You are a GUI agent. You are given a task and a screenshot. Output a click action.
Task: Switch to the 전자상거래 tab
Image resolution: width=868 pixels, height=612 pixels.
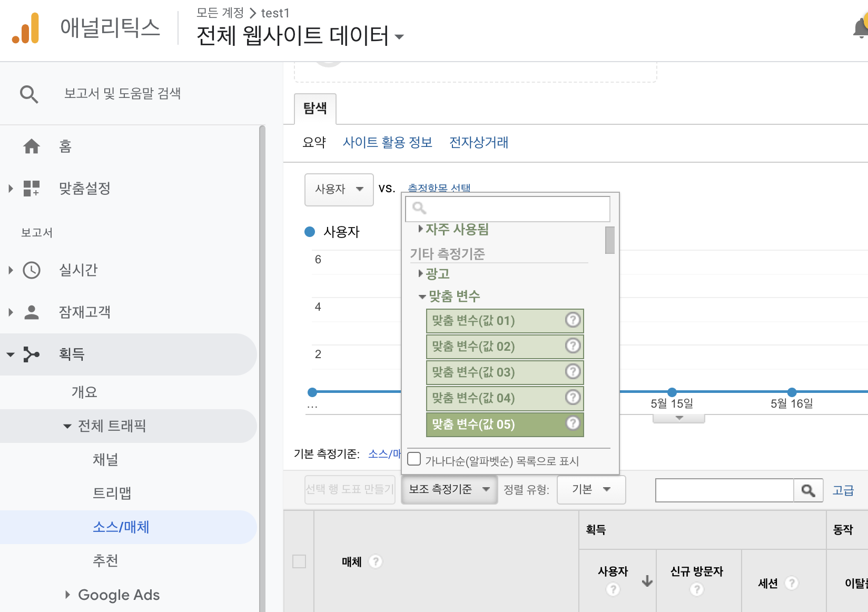point(478,142)
